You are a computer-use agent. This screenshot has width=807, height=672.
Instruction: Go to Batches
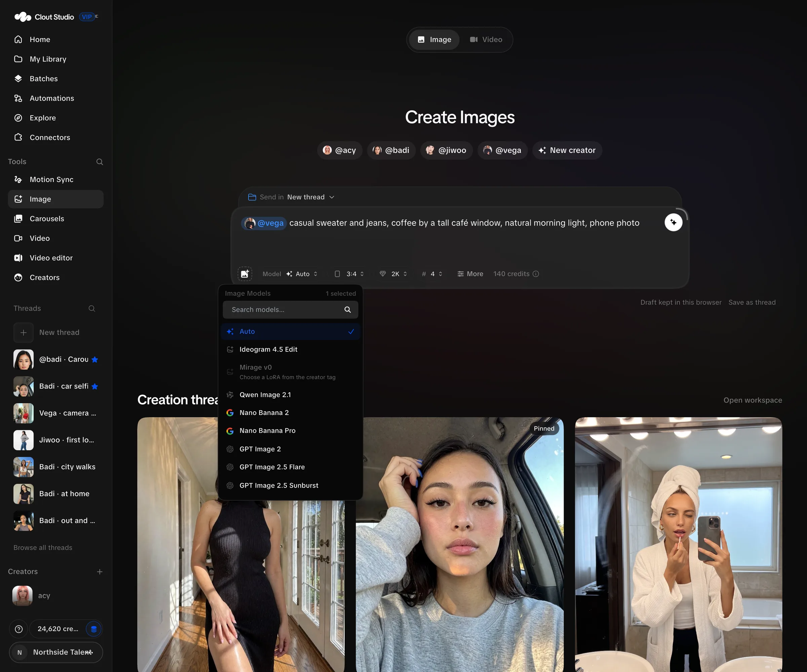[56, 79]
